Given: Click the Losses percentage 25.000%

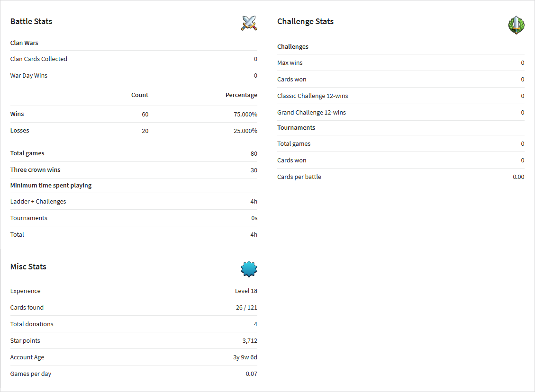Looking at the screenshot, I should [x=245, y=131].
